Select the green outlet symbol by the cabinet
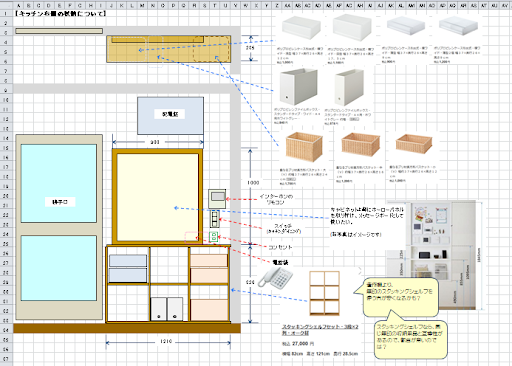Screen dimensions: 512x366 (x=213, y=237)
